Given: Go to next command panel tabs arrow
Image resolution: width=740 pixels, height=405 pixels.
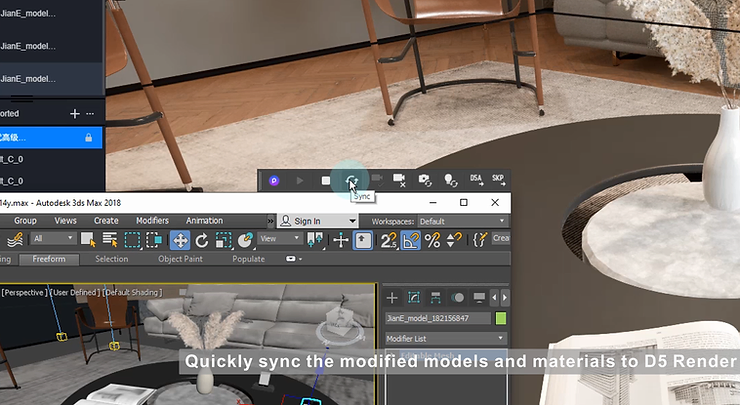Looking at the screenshot, I should tap(505, 297).
